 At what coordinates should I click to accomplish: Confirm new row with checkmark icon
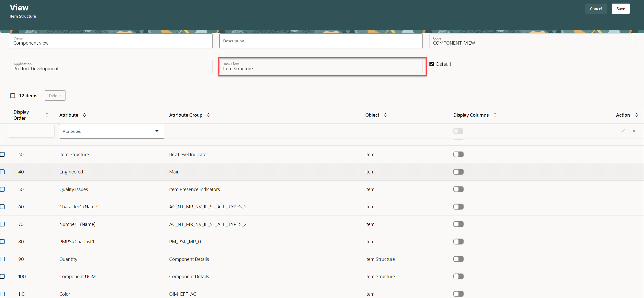pyautogui.click(x=622, y=131)
